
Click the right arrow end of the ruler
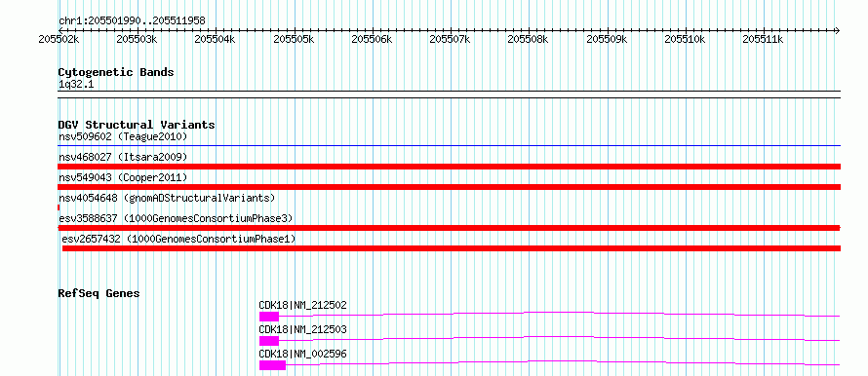[x=837, y=30]
